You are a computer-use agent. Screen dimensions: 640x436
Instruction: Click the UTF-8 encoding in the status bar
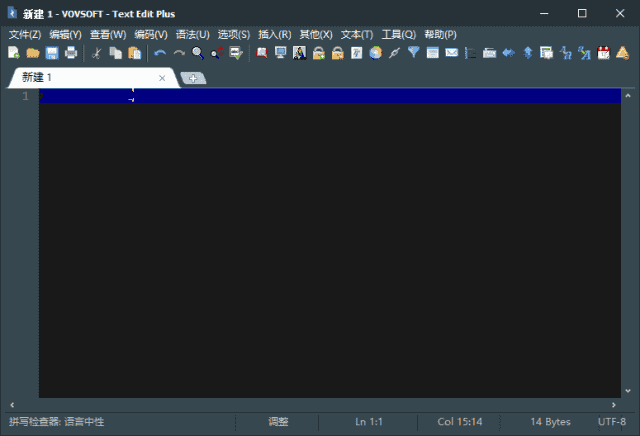pyautogui.click(x=611, y=422)
